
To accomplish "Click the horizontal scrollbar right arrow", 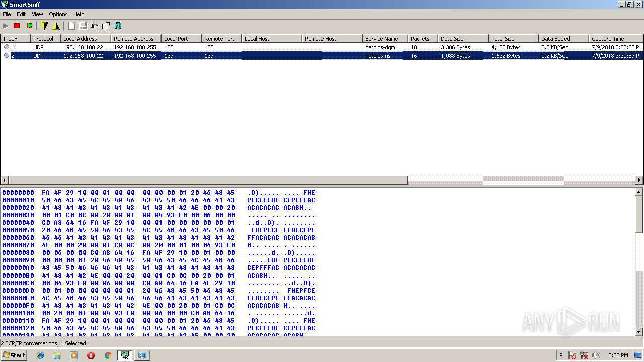I will 639,180.
